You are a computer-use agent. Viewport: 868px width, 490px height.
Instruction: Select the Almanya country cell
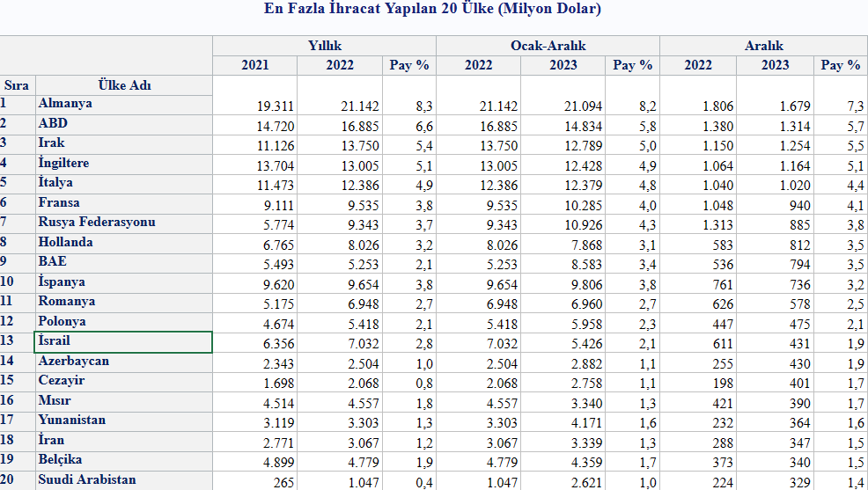(x=123, y=104)
